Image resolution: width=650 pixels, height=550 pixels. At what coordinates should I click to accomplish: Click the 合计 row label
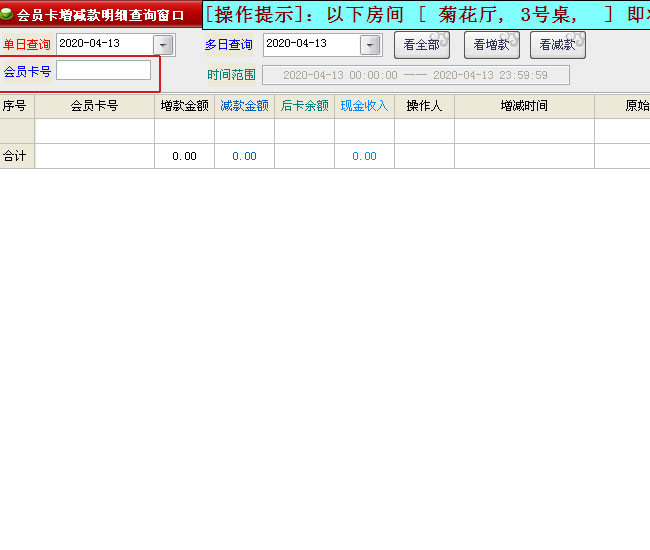15,156
